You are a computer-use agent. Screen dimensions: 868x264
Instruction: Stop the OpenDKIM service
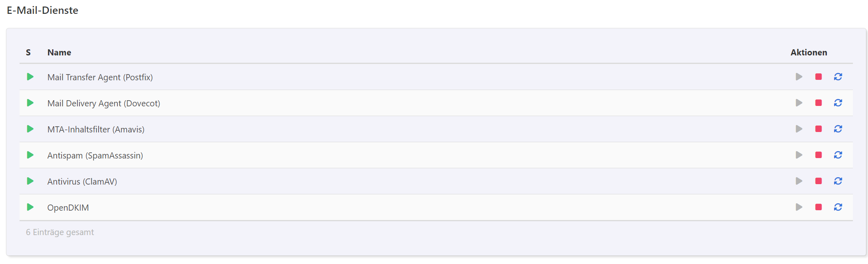pyautogui.click(x=818, y=207)
